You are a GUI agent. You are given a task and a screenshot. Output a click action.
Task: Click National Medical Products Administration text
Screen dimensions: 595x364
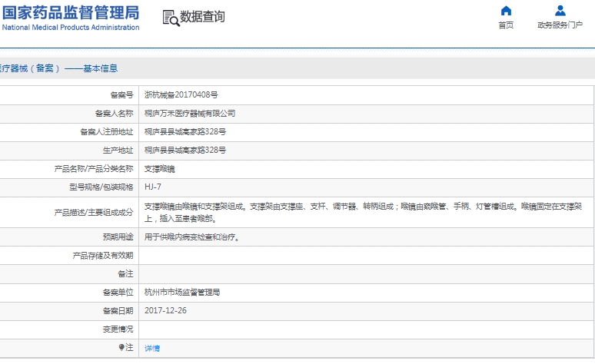point(71,28)
